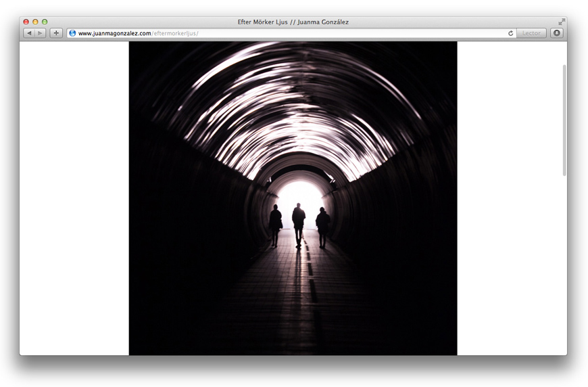
Task: Click the globe site icon in address bar
Action: coord(72,33)
